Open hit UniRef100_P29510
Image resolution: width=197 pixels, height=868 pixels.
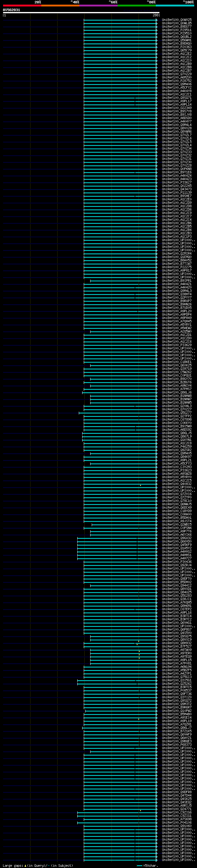177,33
